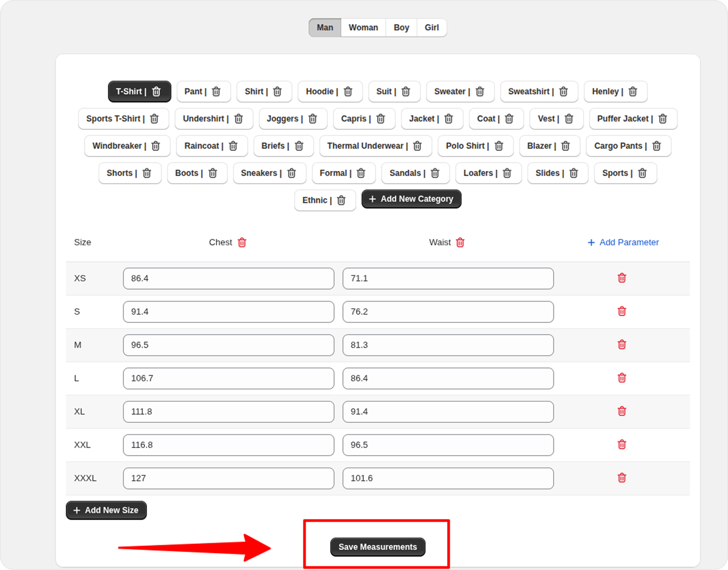
Task: Click the trash icon on the Thermal Underwear category
Action: coord(417,146)
